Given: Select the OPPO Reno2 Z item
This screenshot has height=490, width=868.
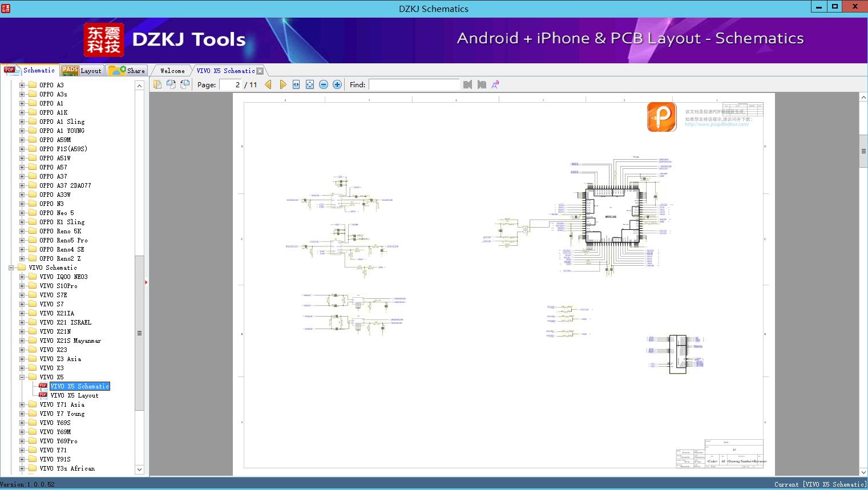Looking at the screenshot, I should (x=60, y=258).
